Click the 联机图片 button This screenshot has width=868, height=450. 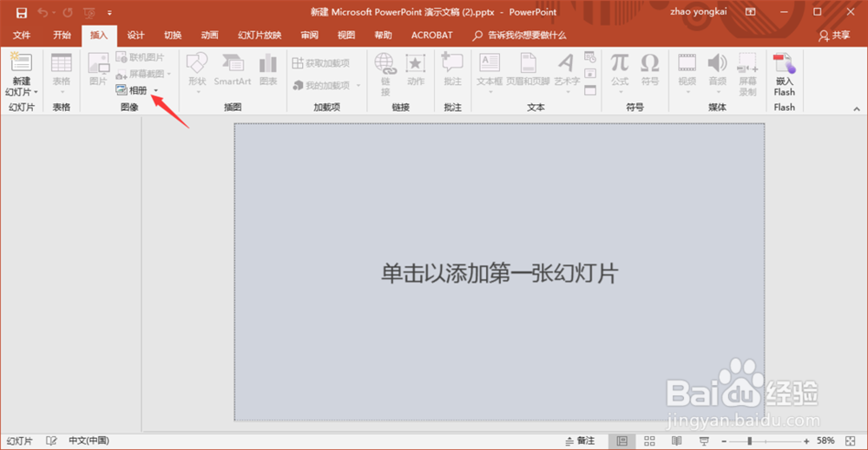point(140,57)
